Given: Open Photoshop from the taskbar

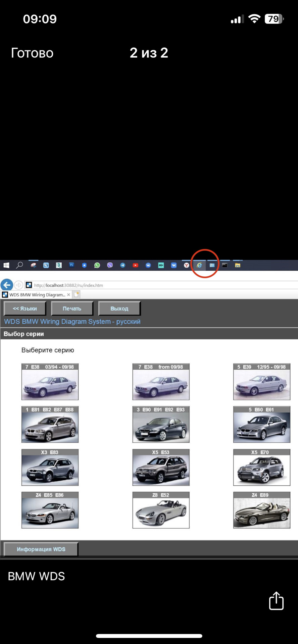Looking at the screenshot, I should pyautogui.click(x=71, y=265).
